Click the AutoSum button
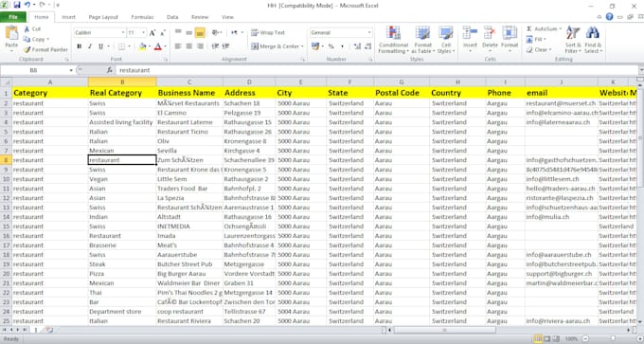Viewport: 644px width, 344px height. [x=544, y=28]
